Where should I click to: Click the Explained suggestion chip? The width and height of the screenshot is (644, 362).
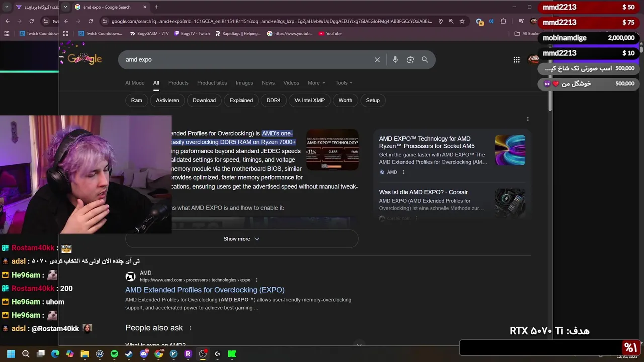coord(241,100)
